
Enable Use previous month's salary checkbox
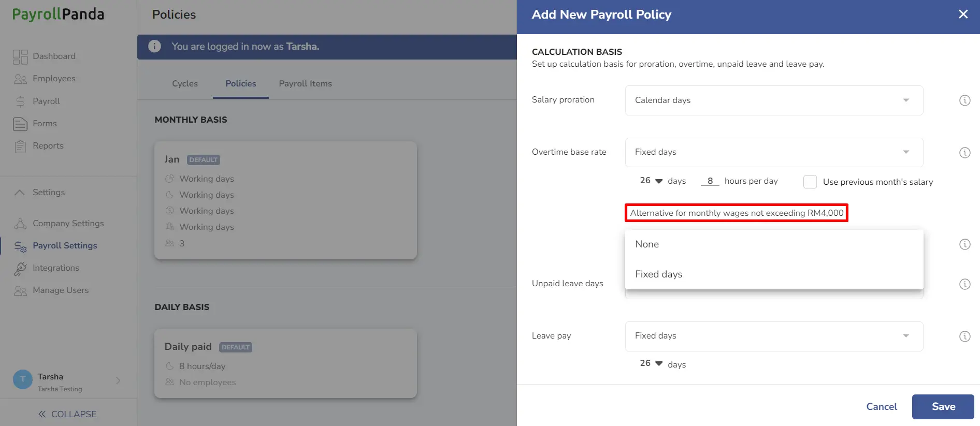[810, 182]
